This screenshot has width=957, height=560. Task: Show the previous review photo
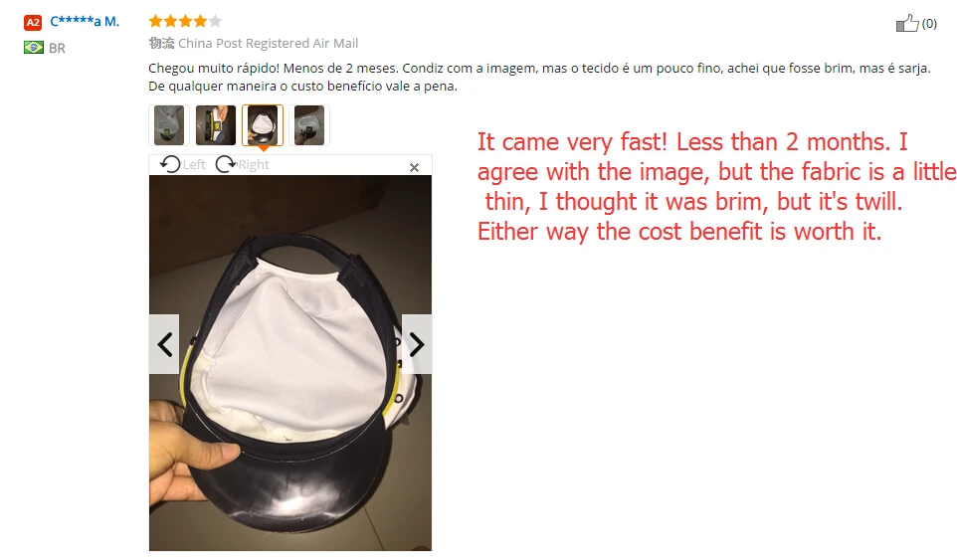coord(164,344)
